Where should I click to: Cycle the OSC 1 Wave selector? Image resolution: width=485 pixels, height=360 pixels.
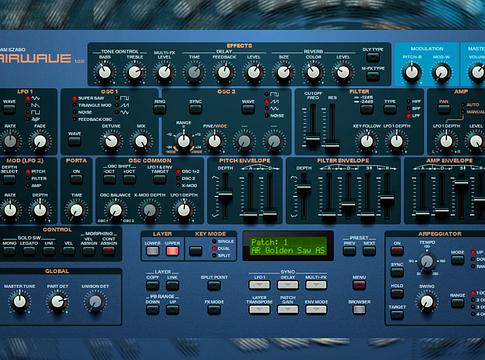(x=74, y=140)
